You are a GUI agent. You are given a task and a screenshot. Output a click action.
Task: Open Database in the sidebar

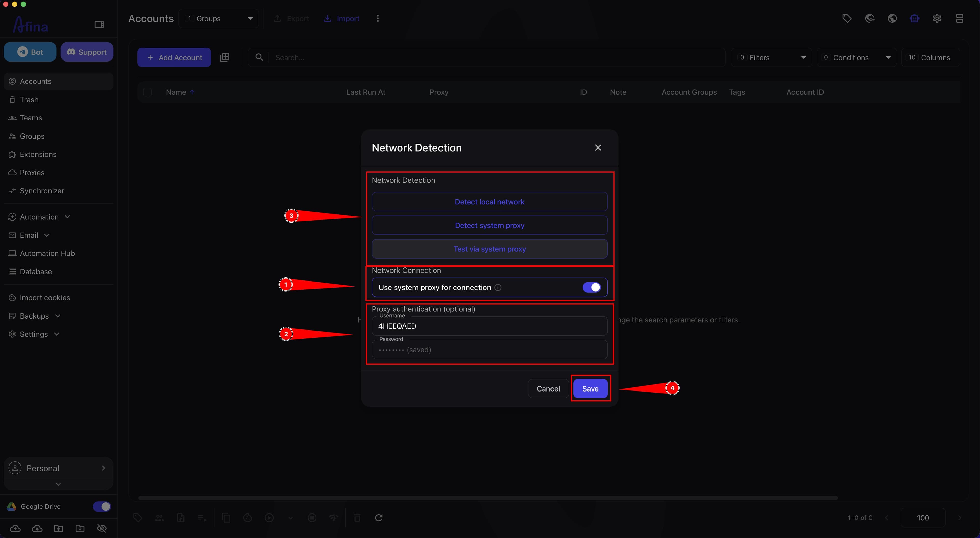[59, 272]
